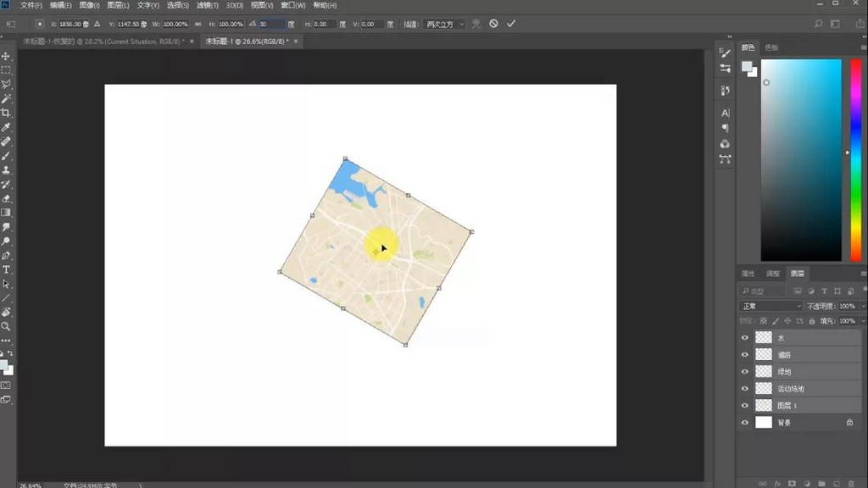Expand the layer opacity dropdown
This screenshot has height=488, width=868.
click(x=863, y=306)
